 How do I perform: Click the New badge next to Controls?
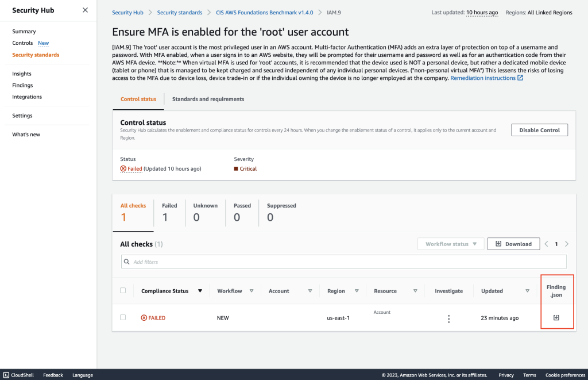(x=44, y=43)
